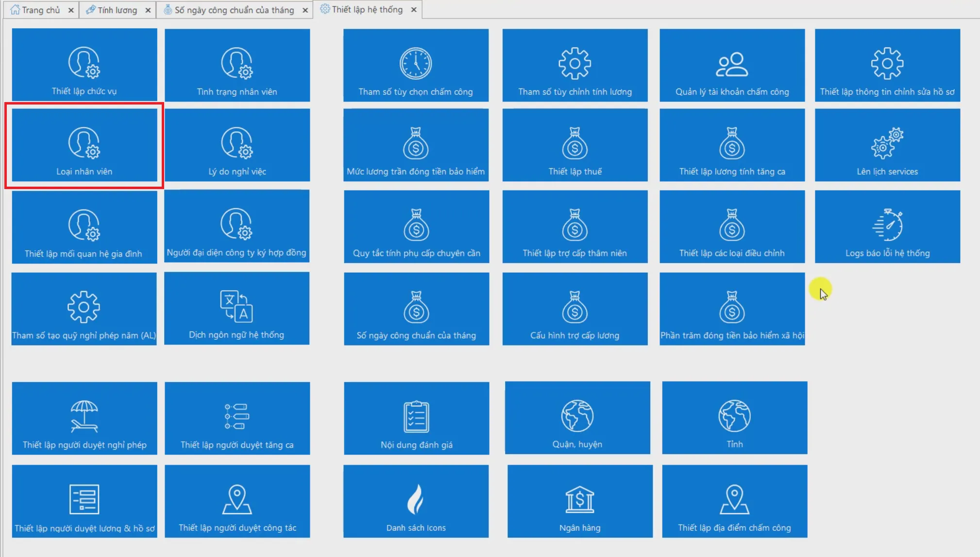This screenshot has height=557, width=980.
Task: Open Quy tắc tính phụ cấp chuyên cần
Action: (416, 226)
